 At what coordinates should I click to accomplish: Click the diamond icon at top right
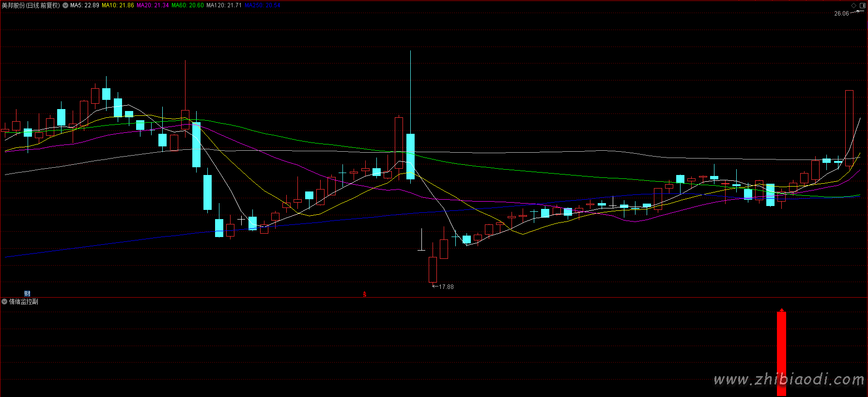point(853,5)
